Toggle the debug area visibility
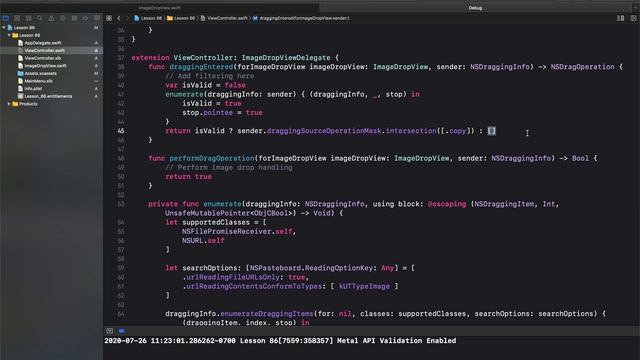The height and width of the screenshot is (360, 640). 109,331
